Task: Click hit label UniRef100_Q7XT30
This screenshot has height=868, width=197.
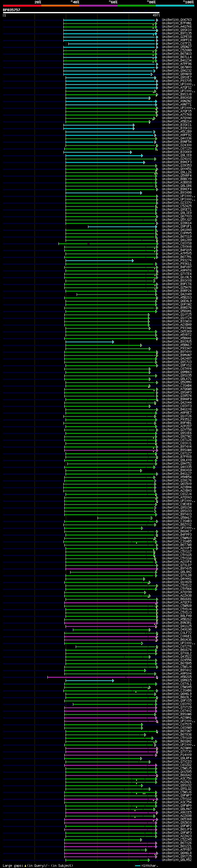Action: pyautogui.click(x=177, y=751)
